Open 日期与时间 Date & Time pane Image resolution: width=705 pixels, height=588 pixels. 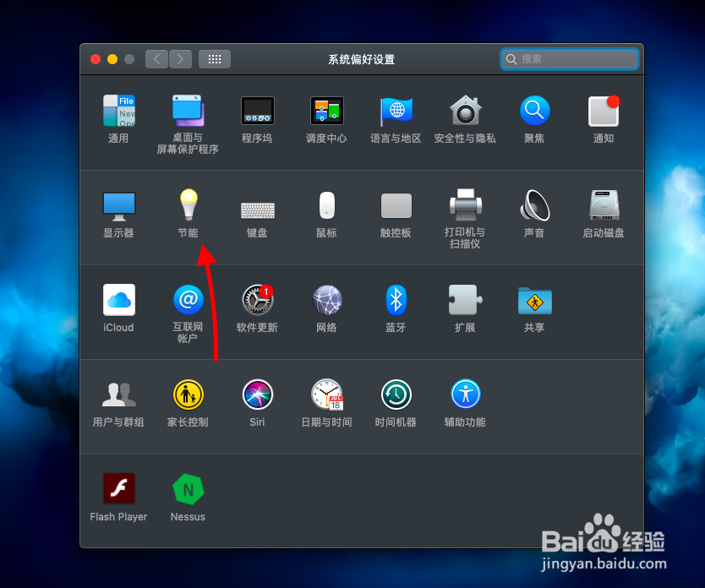pyautogui.click(x=327, y=395)
